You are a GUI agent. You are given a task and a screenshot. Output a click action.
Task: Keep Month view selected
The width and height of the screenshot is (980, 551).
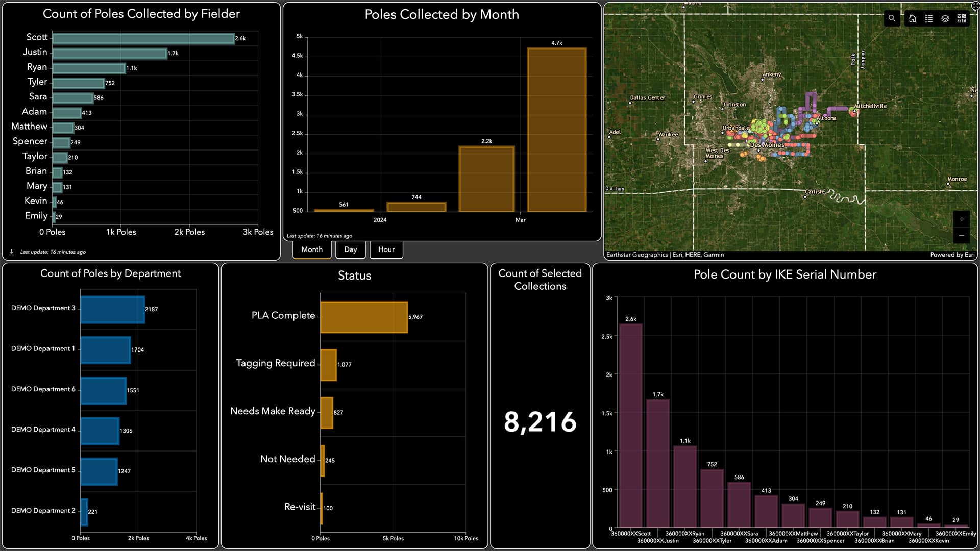click(x=311, y=249)
